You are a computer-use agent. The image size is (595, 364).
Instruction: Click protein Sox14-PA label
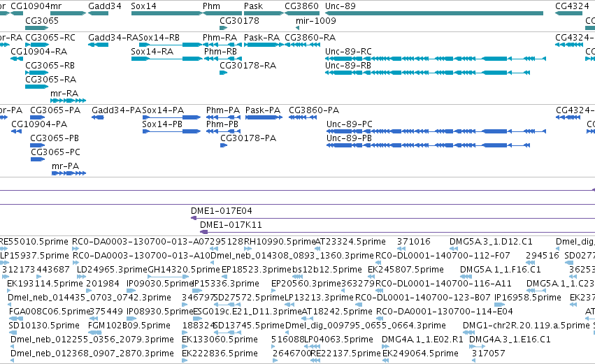pos(163,110)
